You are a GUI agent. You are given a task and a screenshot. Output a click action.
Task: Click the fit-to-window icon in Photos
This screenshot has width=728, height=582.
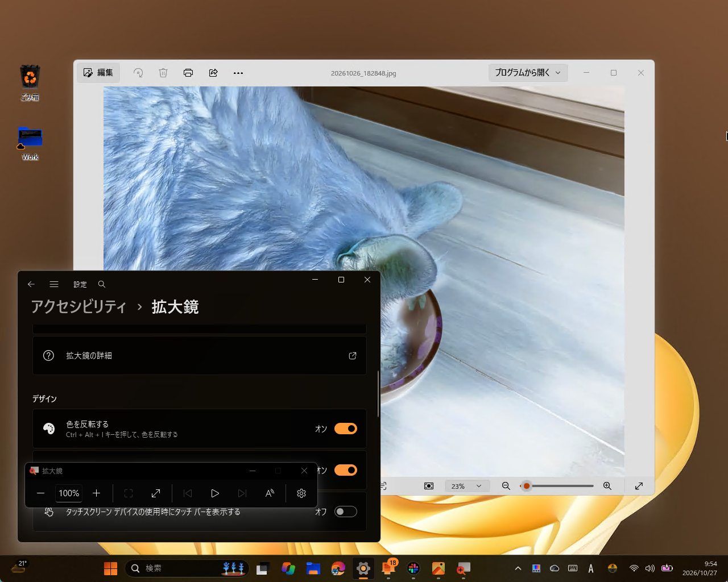click(x=429, y=486)
